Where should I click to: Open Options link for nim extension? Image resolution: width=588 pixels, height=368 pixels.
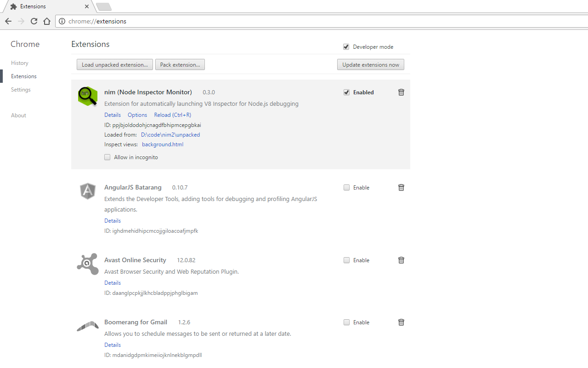click(137, 115)
